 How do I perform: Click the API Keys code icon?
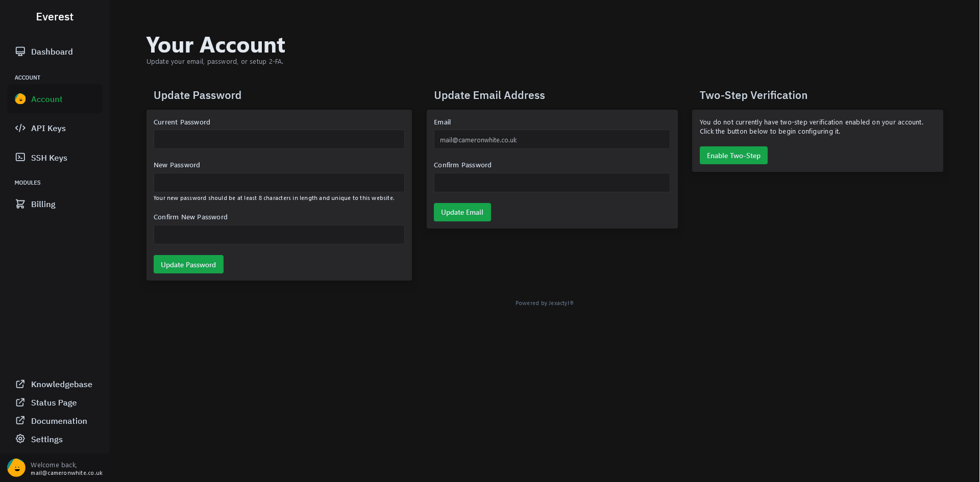tap(20, 128)
